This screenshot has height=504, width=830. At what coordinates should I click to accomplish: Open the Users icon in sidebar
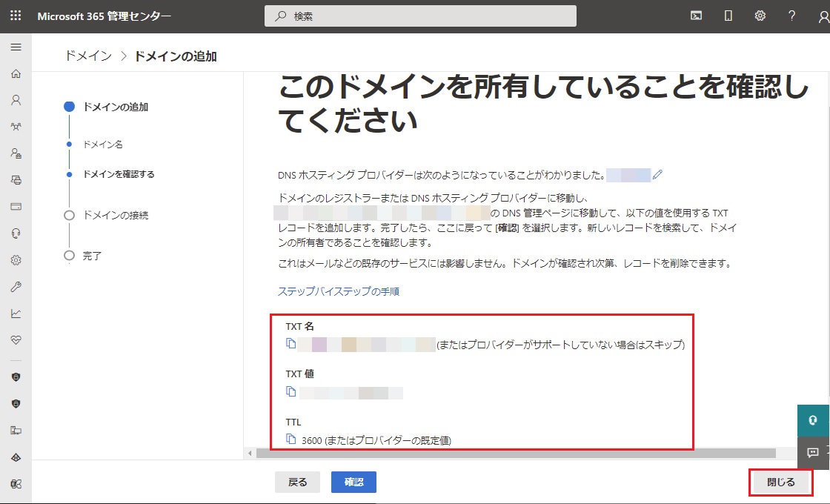[x=16, y=100]
